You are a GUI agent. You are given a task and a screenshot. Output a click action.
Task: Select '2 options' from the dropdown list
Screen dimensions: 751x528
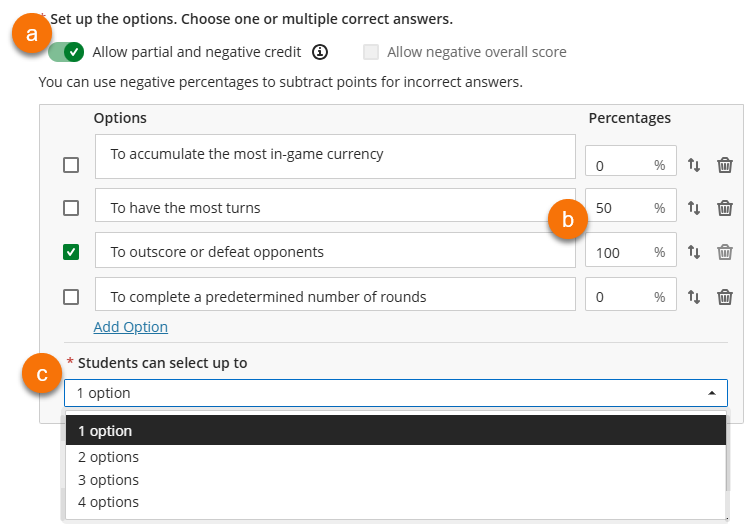point(108,457)
